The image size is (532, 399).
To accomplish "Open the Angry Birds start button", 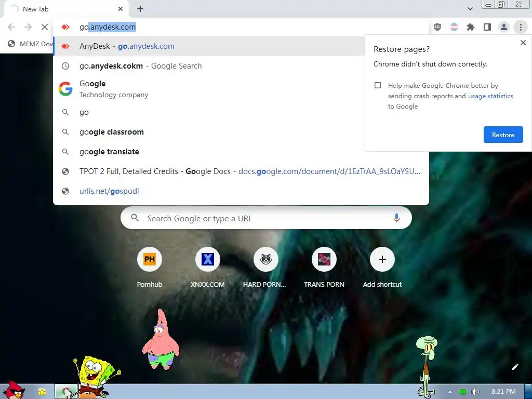I will (13, 391).
